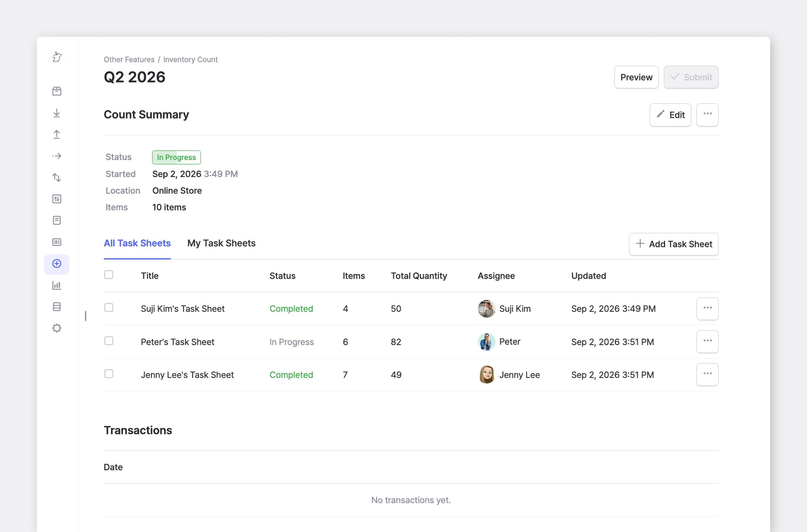This screenshot has height=532, width=807.
Task: Click the Preview button
Action: click(636, 77)
